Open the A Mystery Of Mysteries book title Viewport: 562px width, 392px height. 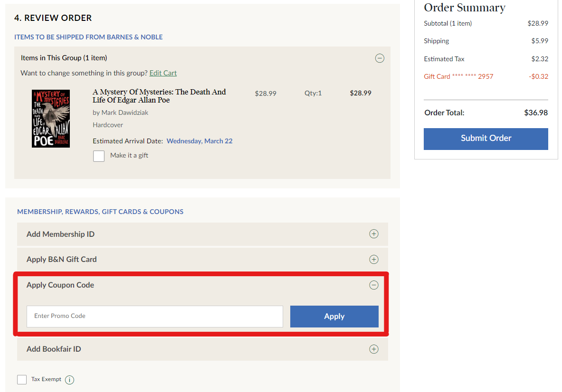[159, 96]
